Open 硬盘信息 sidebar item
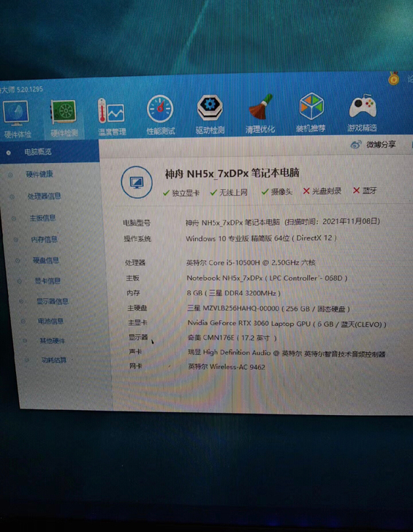This screenshot has height=532, width=413. click(46, 260)
